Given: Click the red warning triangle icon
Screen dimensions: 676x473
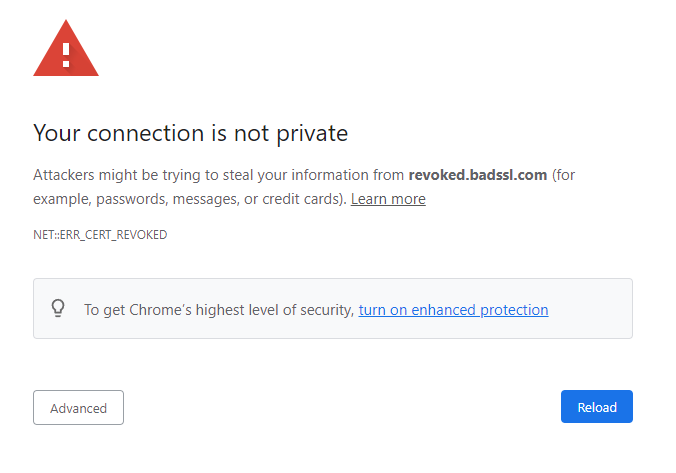Looking at the screenshot, I should [x=66, y=48].
